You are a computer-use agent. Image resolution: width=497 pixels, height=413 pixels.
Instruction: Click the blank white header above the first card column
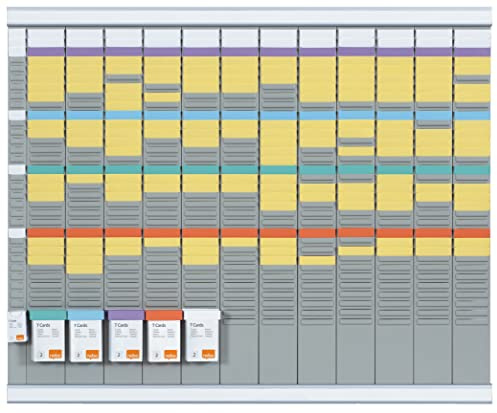[46, 38]
